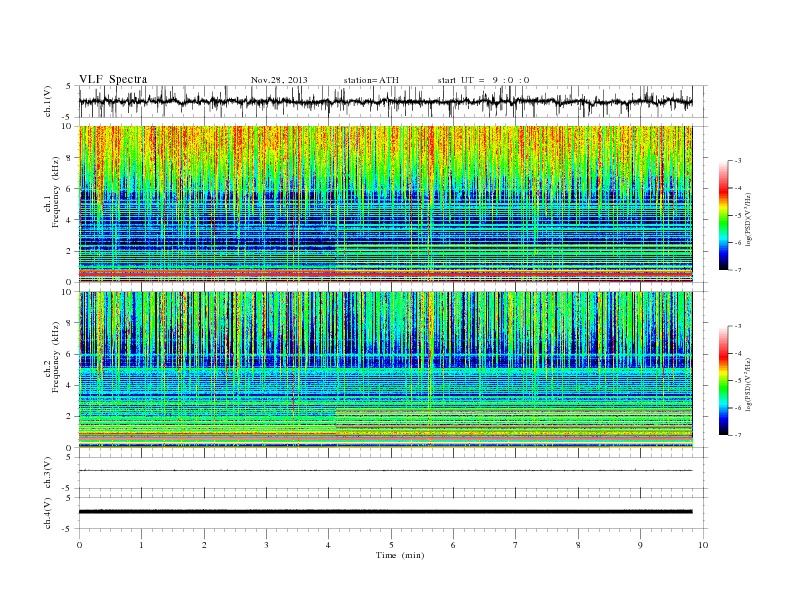Click the 6 kHz tick label of ch.2 spectrogram

click(70, 354)
